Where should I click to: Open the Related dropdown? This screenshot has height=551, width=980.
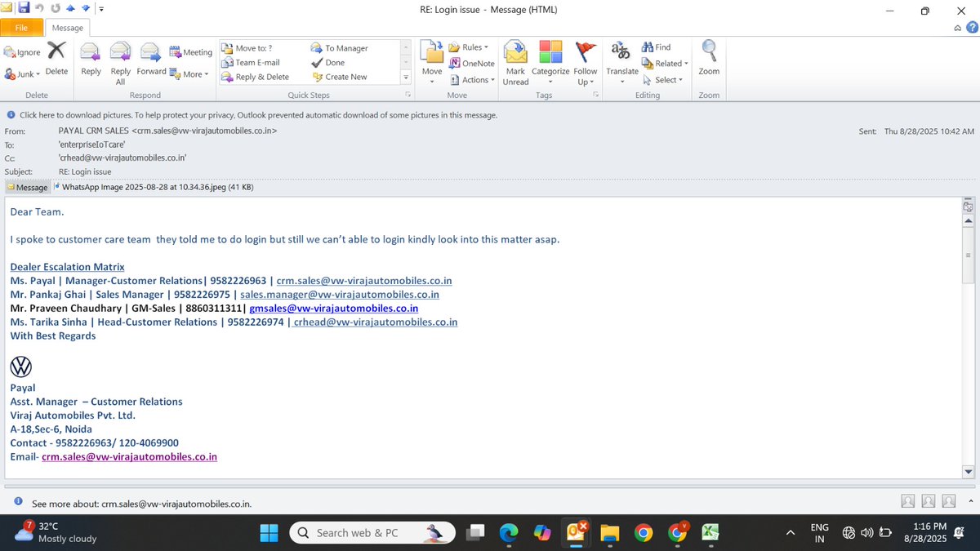(666, 63)
